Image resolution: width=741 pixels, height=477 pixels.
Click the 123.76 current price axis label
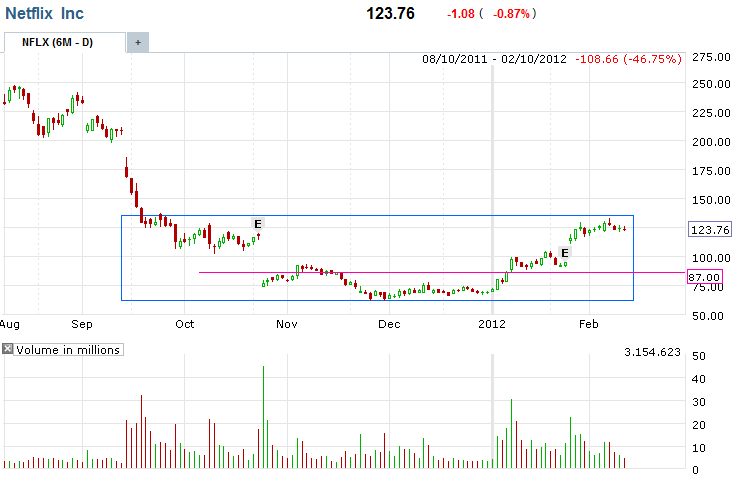click(x=710, y=230)
